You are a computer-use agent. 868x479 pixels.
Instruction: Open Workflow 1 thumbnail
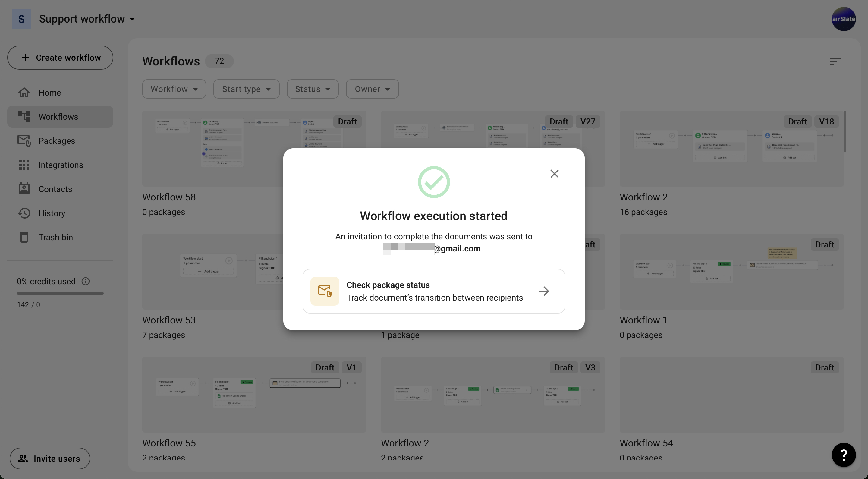[731, 271]
